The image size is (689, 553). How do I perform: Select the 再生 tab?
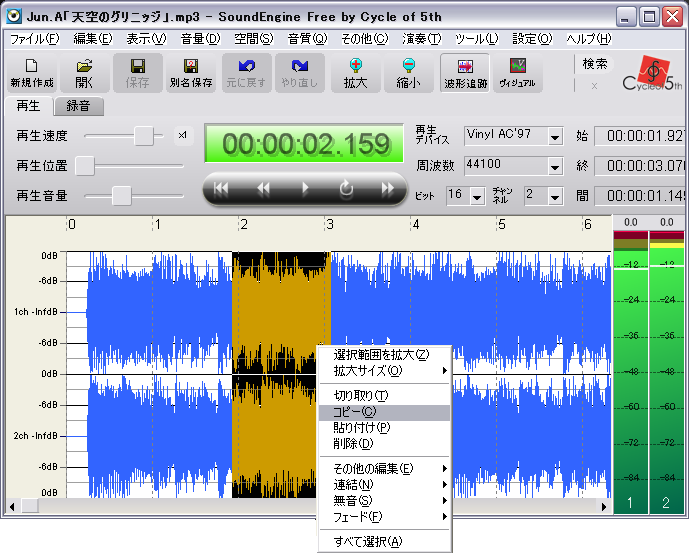28,106
